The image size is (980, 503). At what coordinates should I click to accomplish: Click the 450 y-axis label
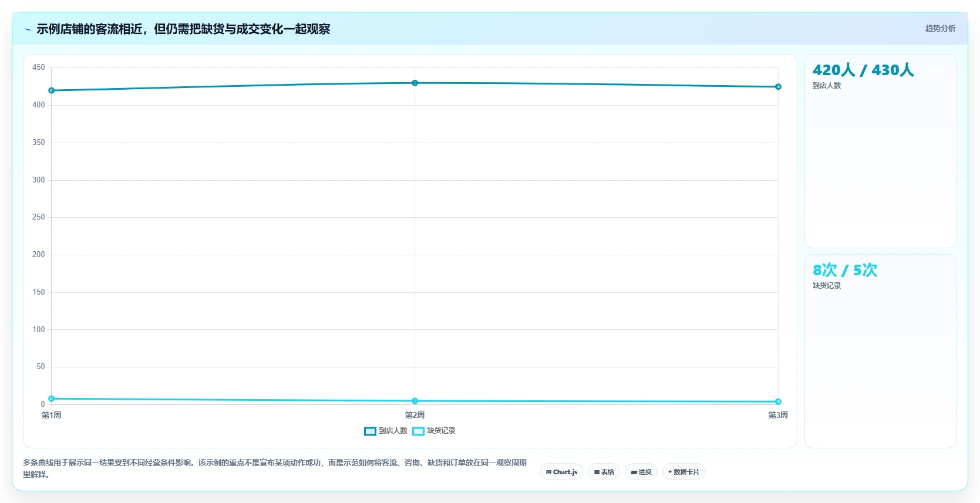coord(39,67)
